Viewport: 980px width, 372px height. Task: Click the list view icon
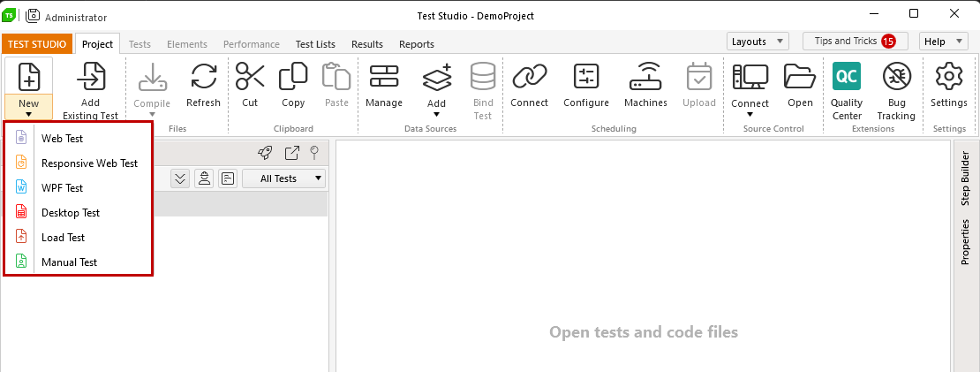[228, 178]
